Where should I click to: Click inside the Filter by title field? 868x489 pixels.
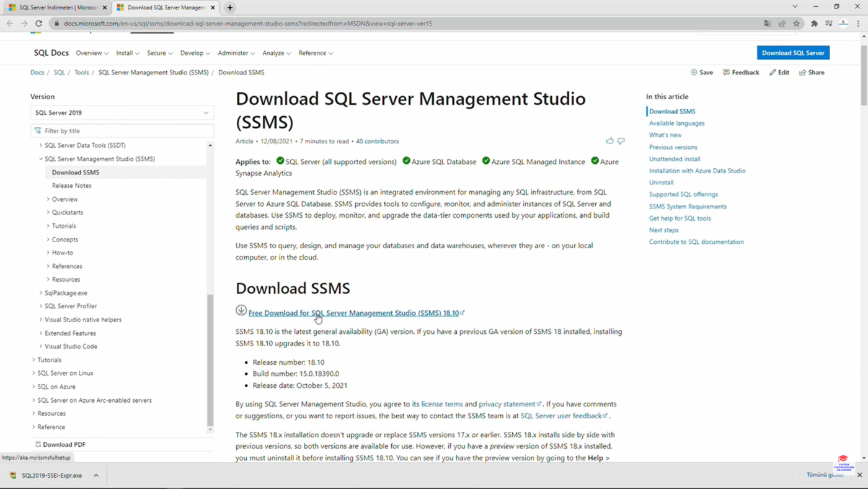(122, 131)
